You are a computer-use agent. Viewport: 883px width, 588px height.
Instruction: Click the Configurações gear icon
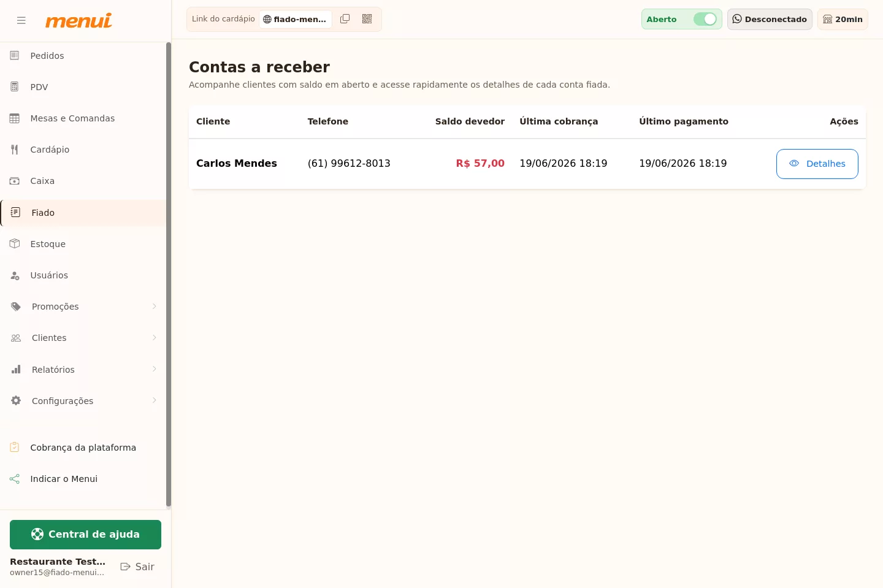tap(16, 400)
